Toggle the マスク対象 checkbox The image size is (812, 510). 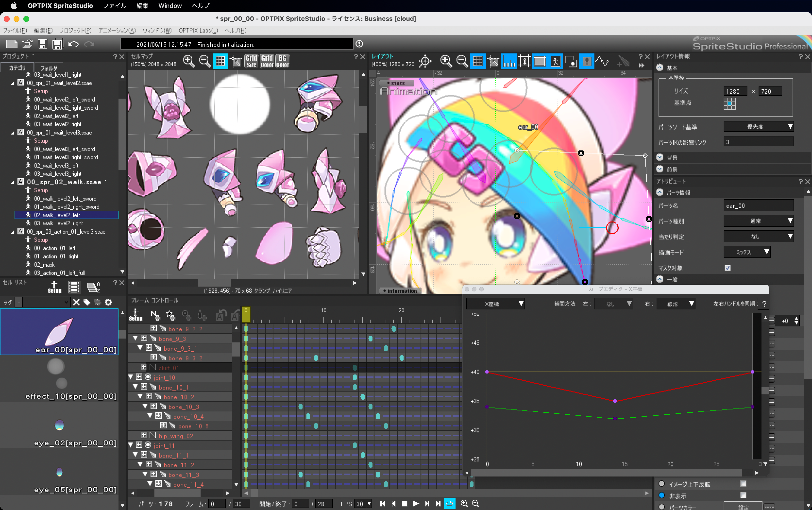(x=728, y=268)
